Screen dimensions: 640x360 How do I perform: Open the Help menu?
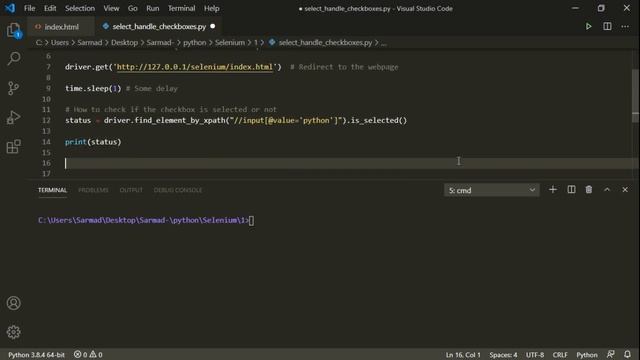click(x=211, y=8)
